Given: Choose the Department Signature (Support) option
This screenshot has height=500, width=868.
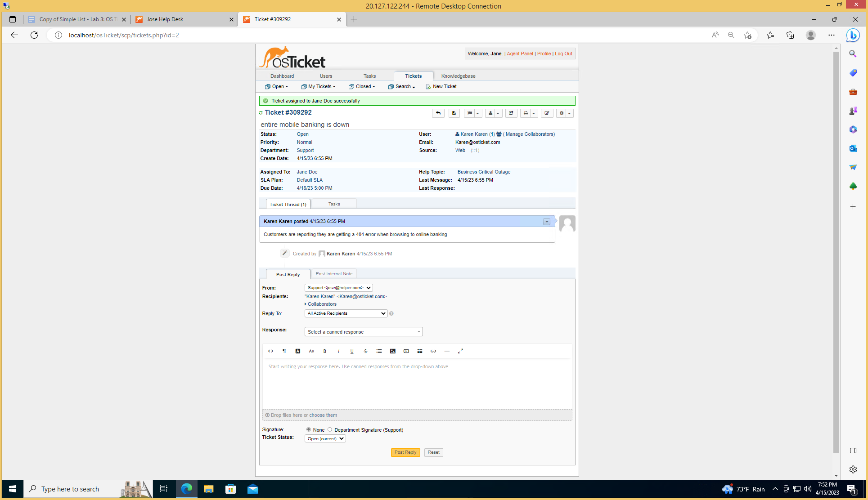Looking at the screenshot, I should coord(330,429).
